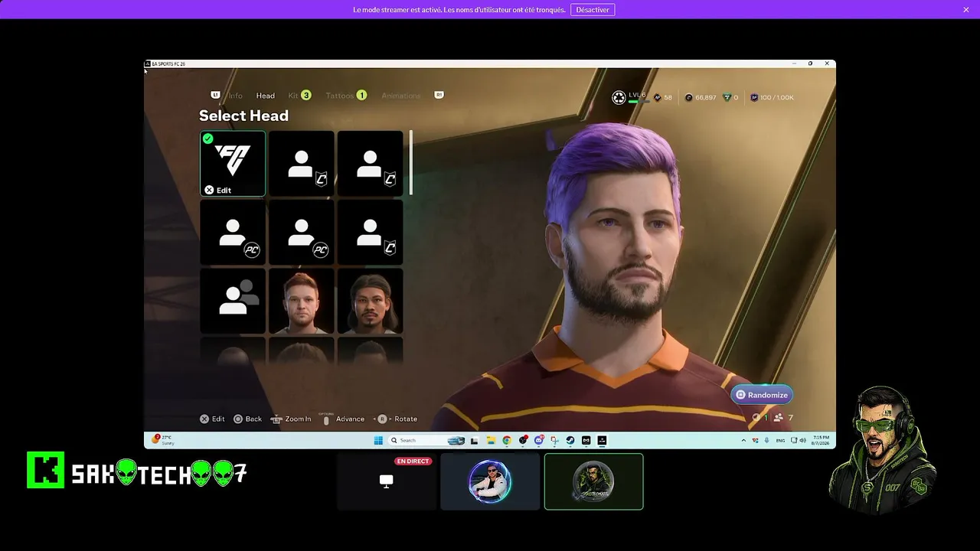This screenshot has width=980, height=551.
Task: Open the weather widget showing 27°C Sunny
Action: tap(164, 440)
